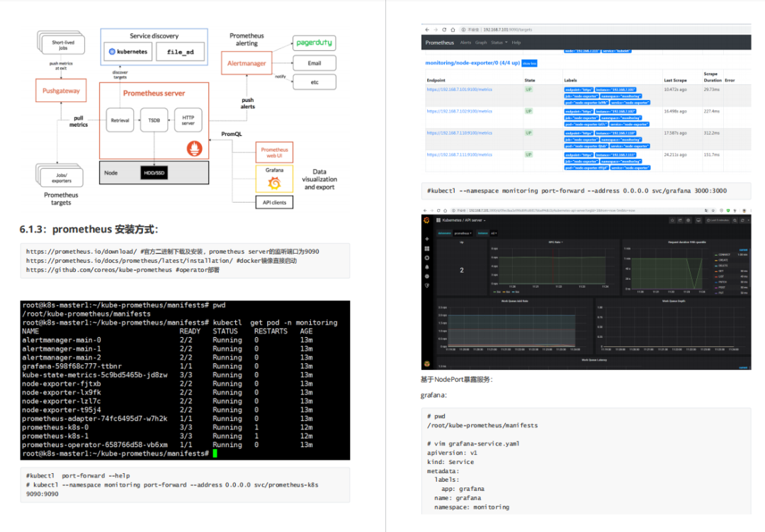765x532 pixels.
Task: Click the Alertmanager box in diagram
Action: tap(246, 64)
